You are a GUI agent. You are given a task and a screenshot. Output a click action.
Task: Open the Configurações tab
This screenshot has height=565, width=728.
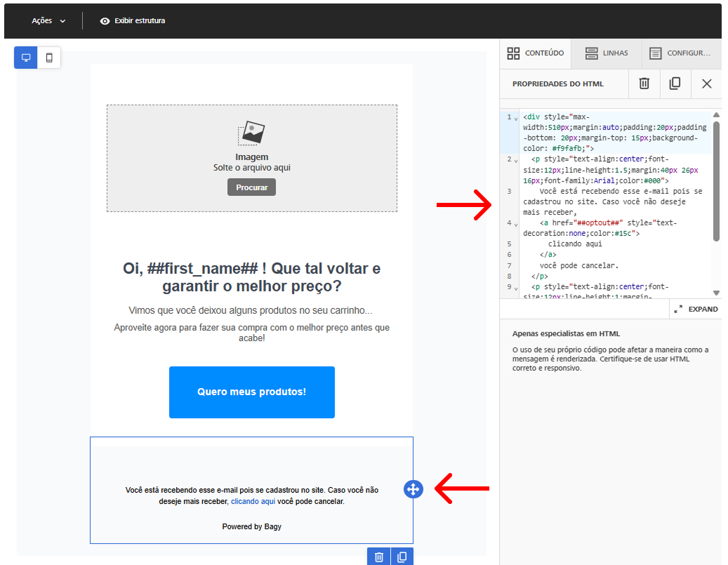682,53
